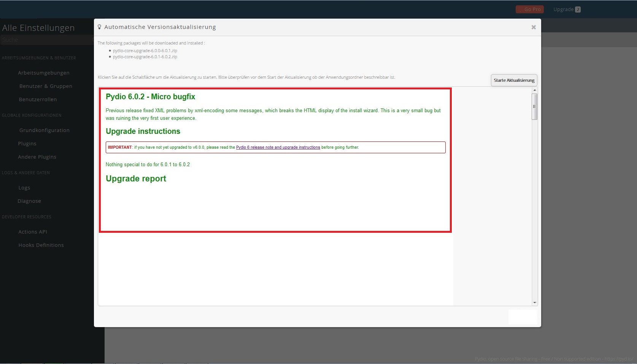
Task: Select Benutzerrollen in sidebar
Action: coord(38,99)
